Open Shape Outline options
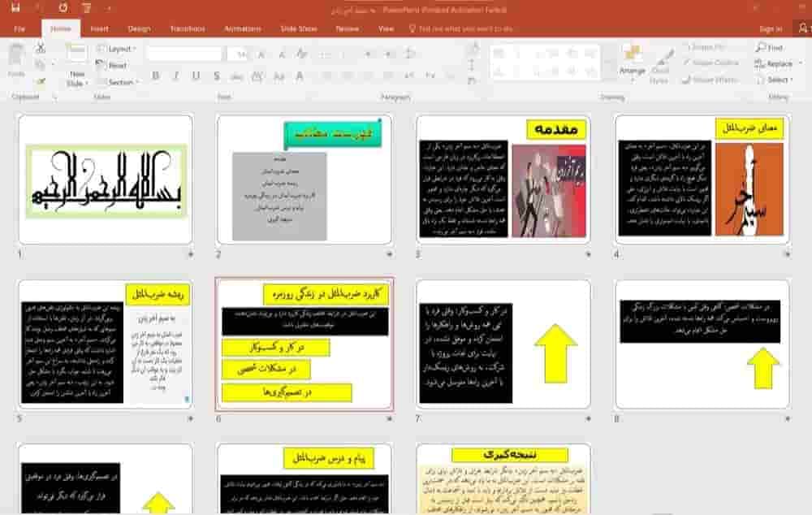812x515 pixels. point(710,63)
